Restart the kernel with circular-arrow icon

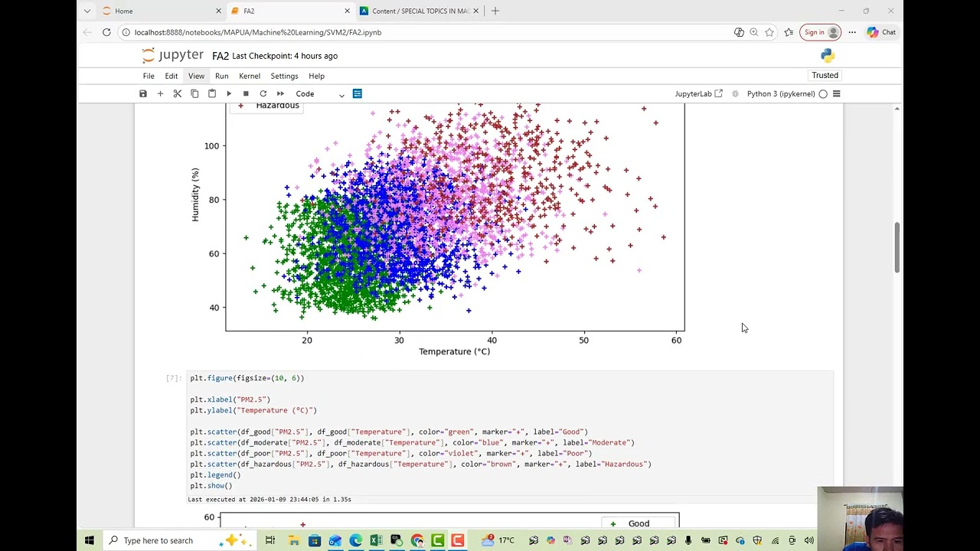(x=263, y=93)
